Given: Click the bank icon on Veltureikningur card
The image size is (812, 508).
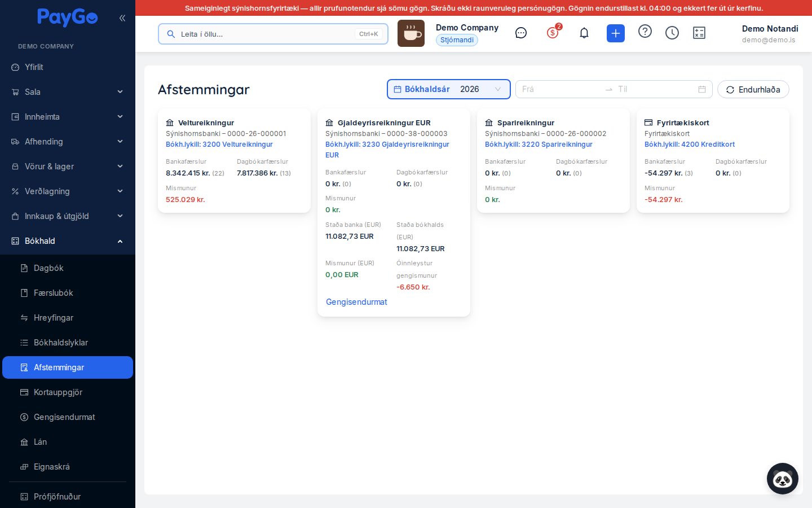Looking at the screenshot, I should [170, 122].
